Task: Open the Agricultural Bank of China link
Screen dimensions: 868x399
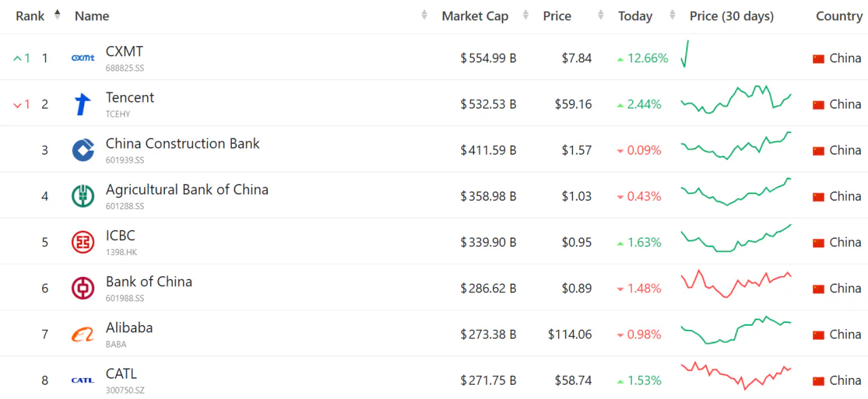Action: coord(187,190)
